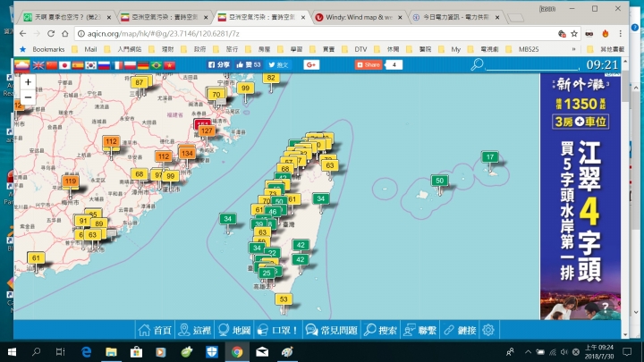This screenshot has width=644, height=362.
Task: Choose the Poland flag language icon
Action: pyautogui.click(x=131, y=65)
